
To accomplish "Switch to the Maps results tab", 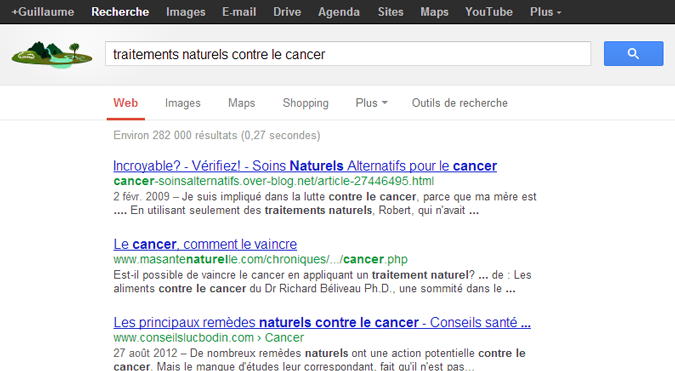I will click(x=242, y=103).
